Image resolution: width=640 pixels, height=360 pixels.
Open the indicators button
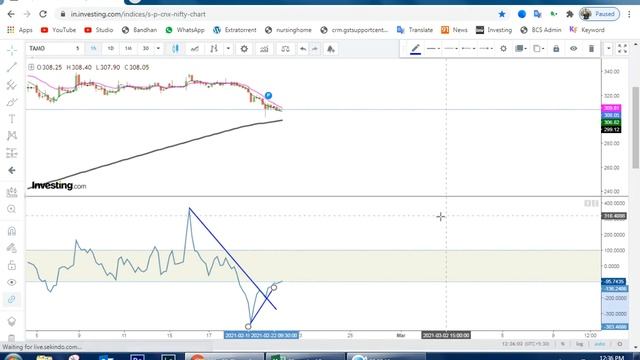point(214,49)
